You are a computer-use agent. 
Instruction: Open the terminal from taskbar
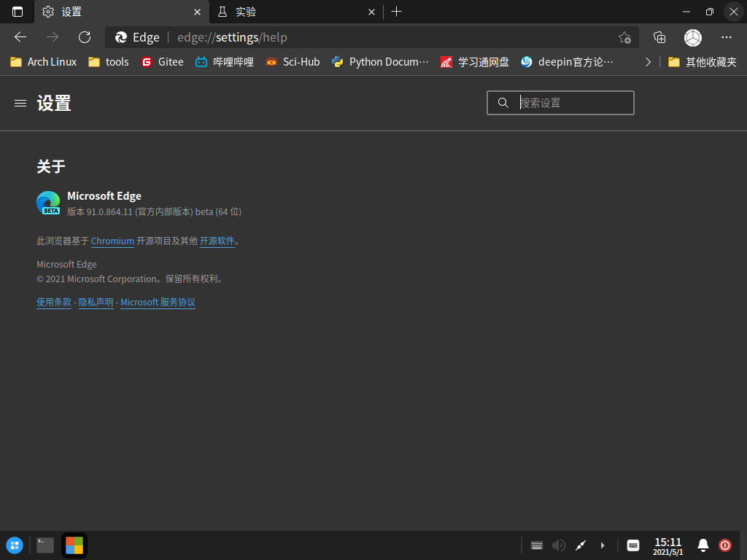pos(45,545)
